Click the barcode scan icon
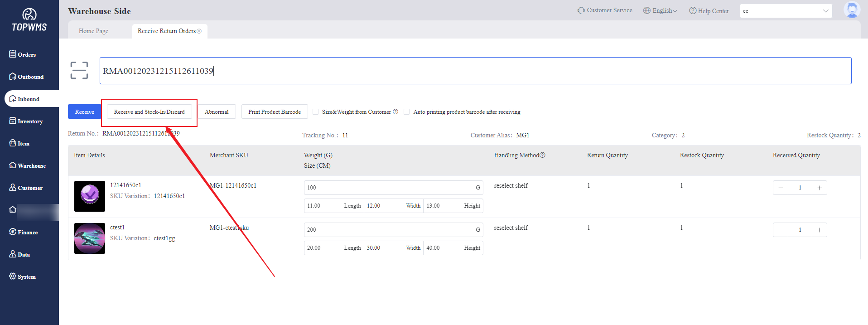 coord(79,71)
